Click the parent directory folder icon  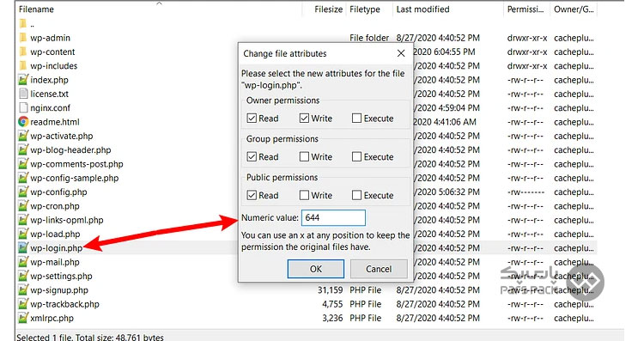(x=23, y=24)
